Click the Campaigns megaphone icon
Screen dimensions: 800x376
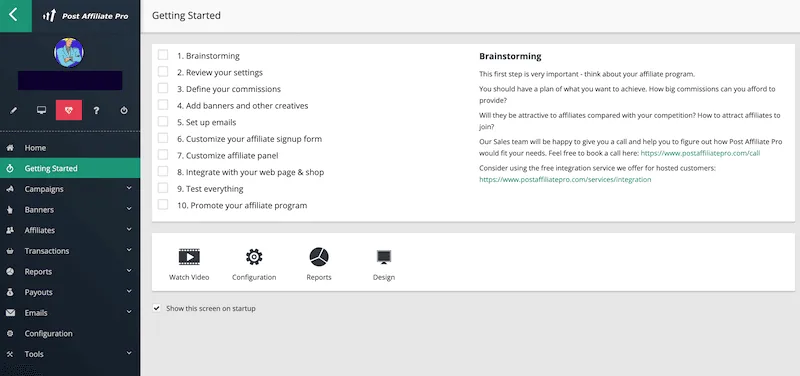tap(10, 189)
